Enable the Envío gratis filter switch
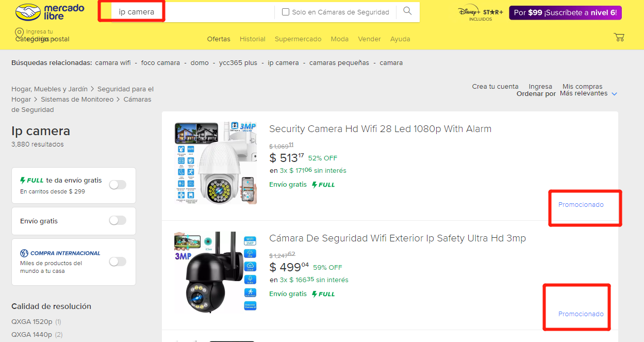 118,221
